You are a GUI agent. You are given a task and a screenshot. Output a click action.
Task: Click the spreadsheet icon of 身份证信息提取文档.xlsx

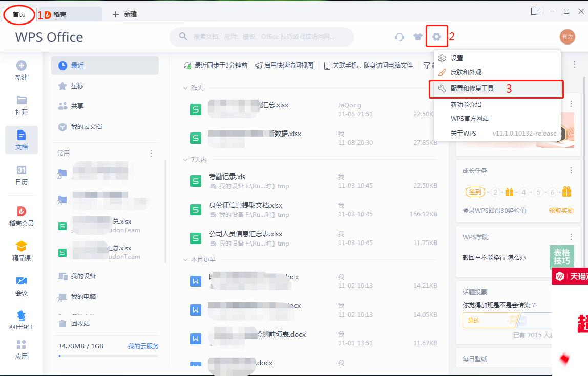coord(195,210)
